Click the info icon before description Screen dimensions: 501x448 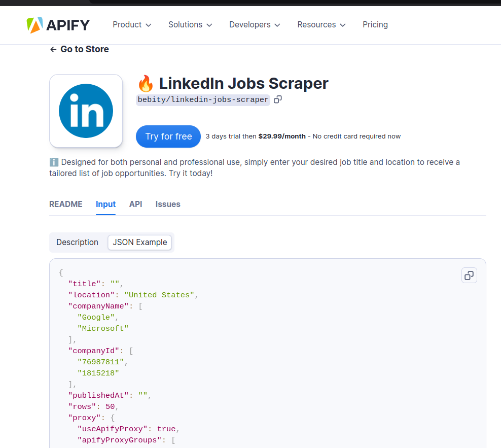coord(54,162)
